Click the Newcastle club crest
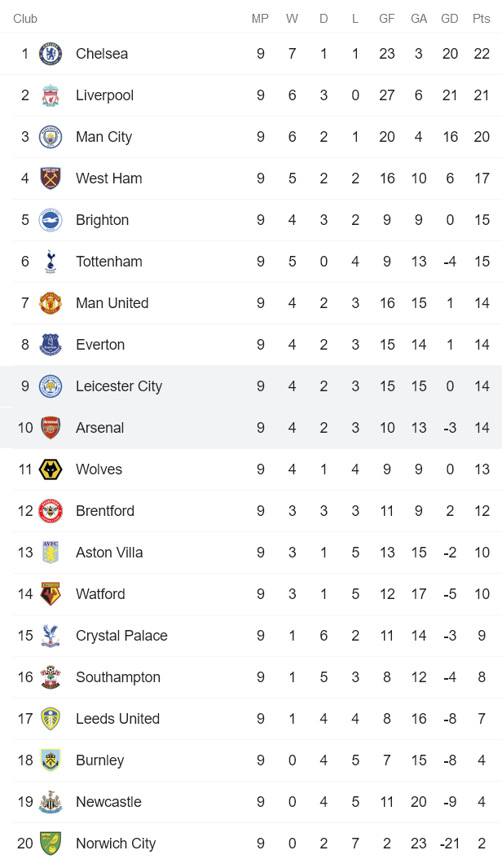 tap(51, 802)
